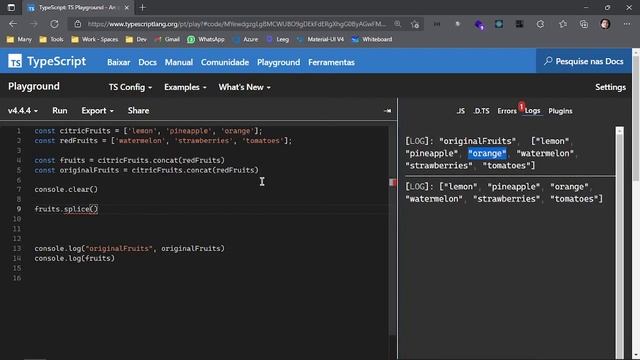Click the browser address bar URL
Image resolution: width=640 pixels, height=360 pixels.
[x=237, y=24]
